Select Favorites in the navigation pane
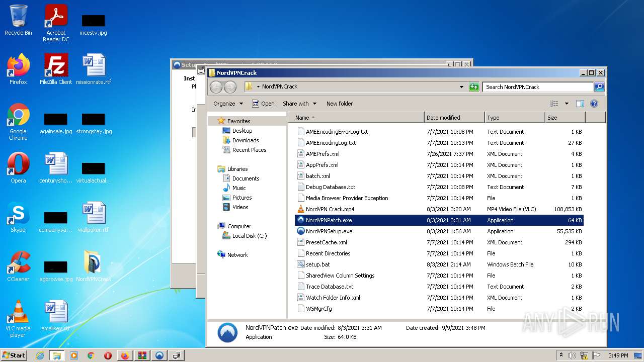Viewport: 644px width, 362px height. point(238,121)
